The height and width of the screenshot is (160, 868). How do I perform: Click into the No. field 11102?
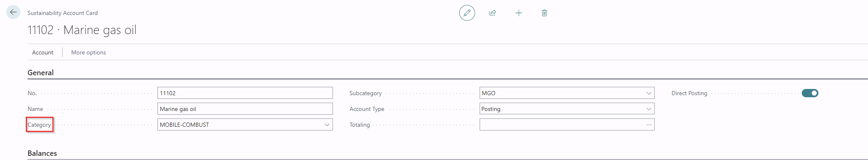(245, 93)
